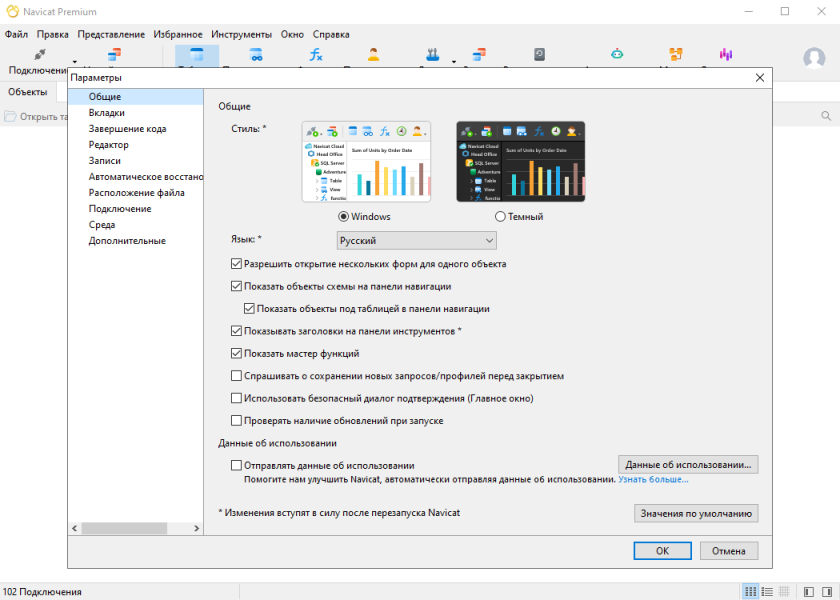Open the Язык dropdown showing Русский
Image resolution: width=840 pixels, height=600 pixels.
(417, 241)
